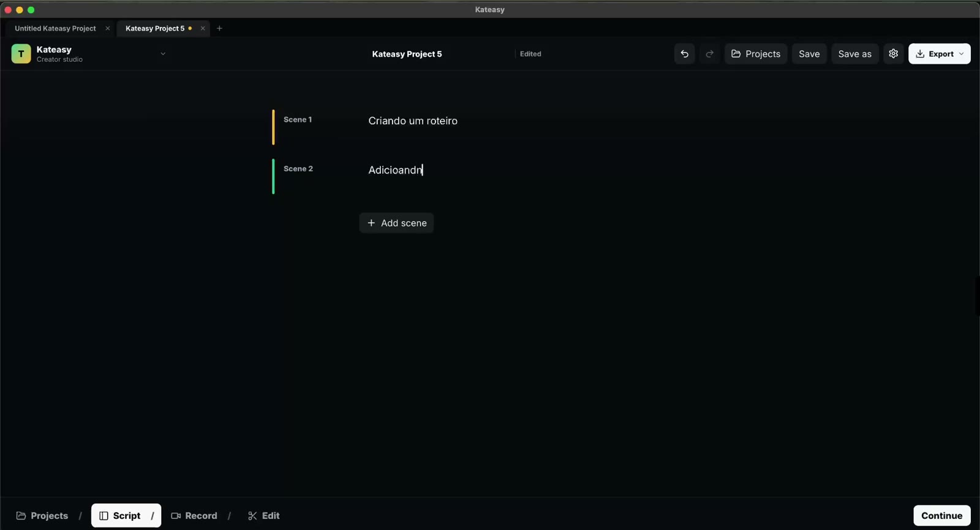Click the redo arrow icon
This screenshot has width=980, height=530.
click(709, 54)
